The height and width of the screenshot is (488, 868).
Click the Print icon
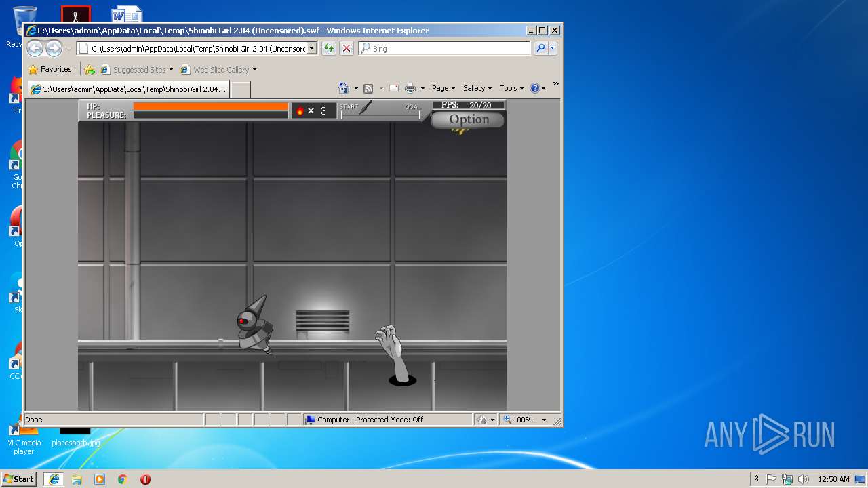(x=410, y=88)
